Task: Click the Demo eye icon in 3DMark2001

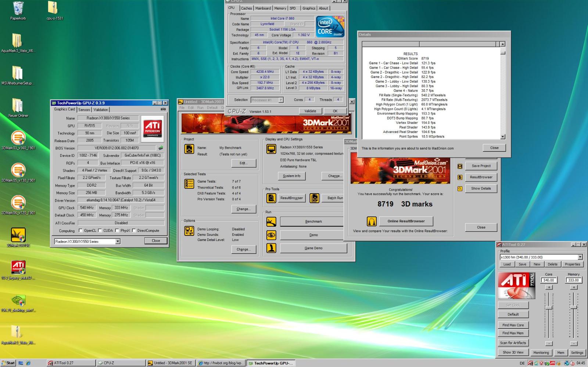Action: tap(271, 235)
